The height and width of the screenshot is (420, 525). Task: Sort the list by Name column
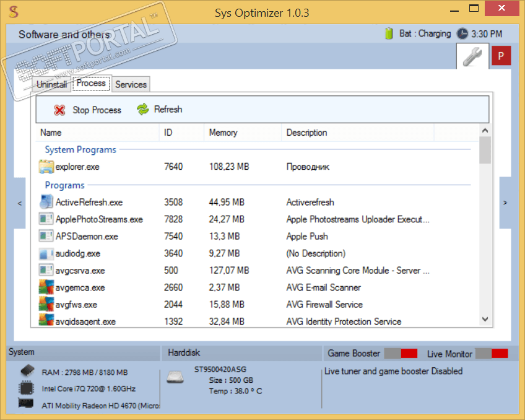(97, 133)
